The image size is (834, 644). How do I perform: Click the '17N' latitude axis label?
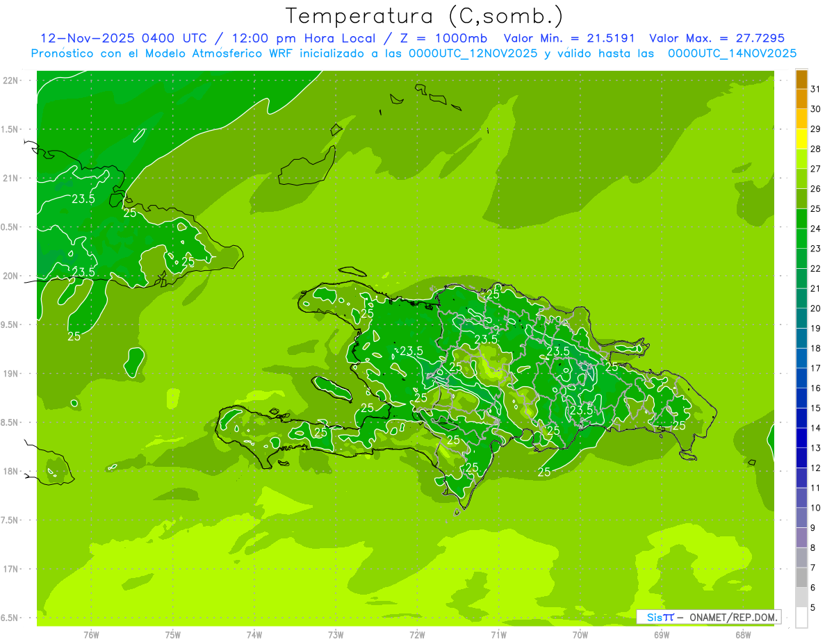point(10,569)
